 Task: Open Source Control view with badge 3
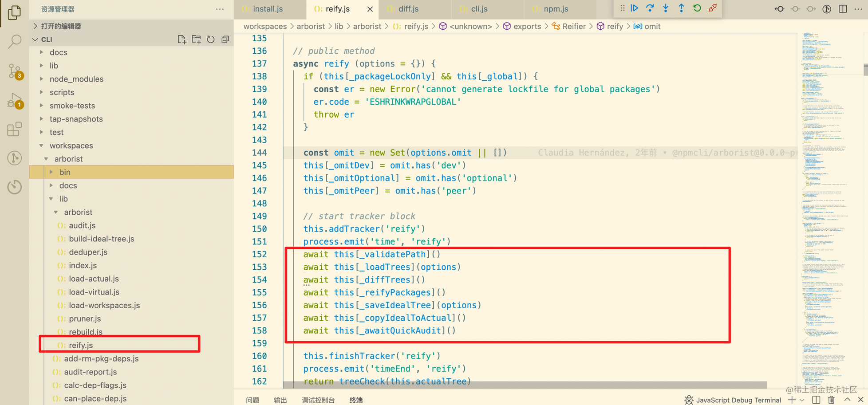[x=15, y=71]
